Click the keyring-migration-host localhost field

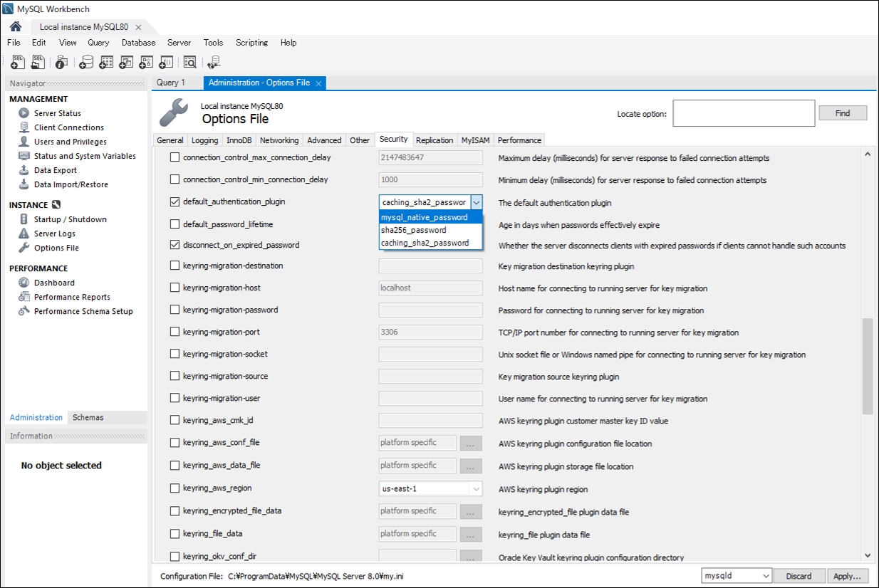[x=430, y=288]
